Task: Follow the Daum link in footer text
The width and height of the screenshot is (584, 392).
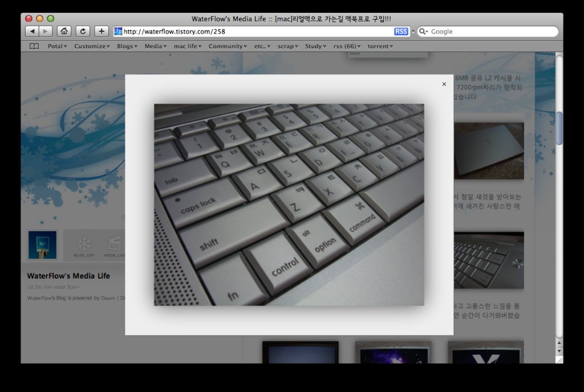Action: 108,298
